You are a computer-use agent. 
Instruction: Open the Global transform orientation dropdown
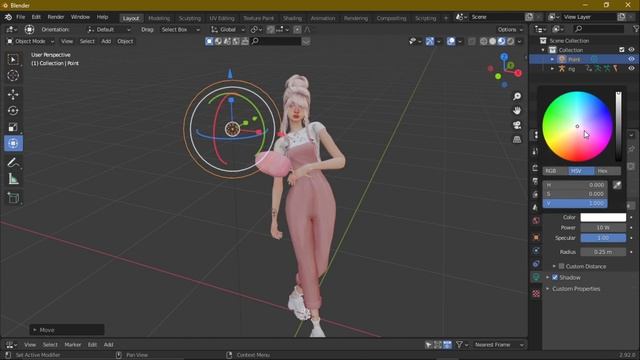click(x=228, y=29)
